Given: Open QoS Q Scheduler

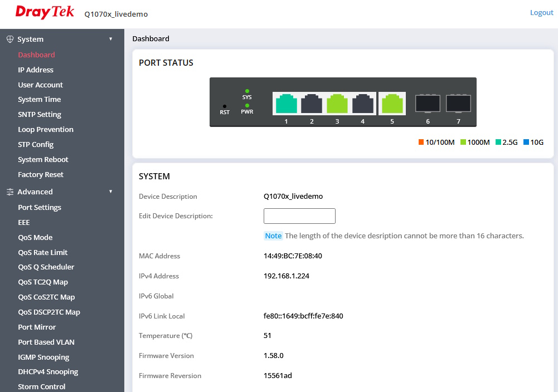Looking at the screenshot, I should 46,267.
